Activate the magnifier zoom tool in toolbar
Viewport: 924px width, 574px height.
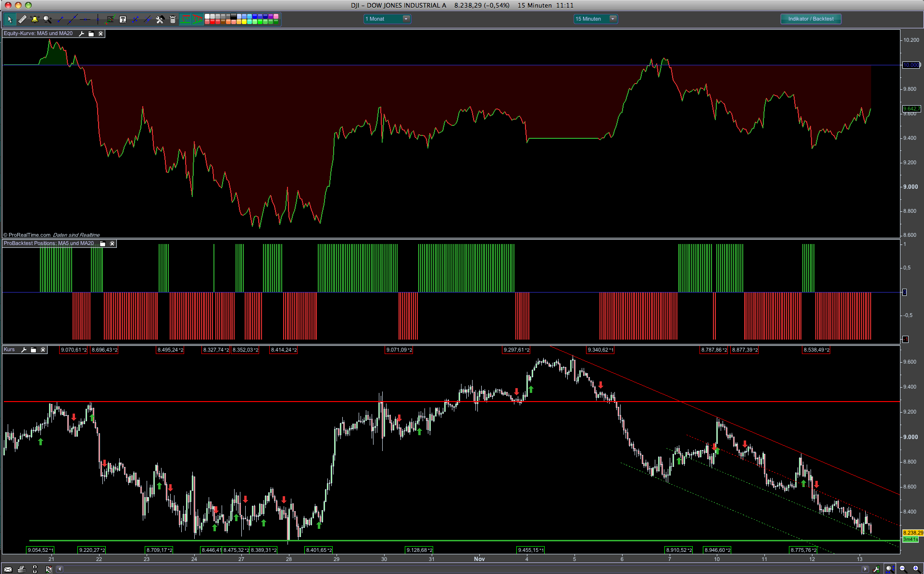[x=47, y=19]
